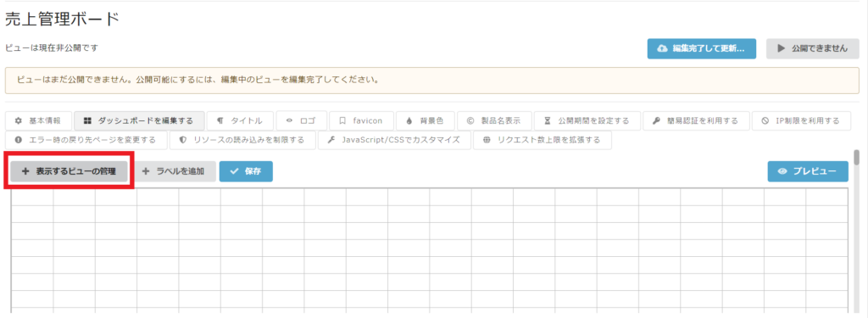Image resolution: width=868 pixels, height=318 pixels.
Task: Open the 背景色 tab
Action: 426,120
